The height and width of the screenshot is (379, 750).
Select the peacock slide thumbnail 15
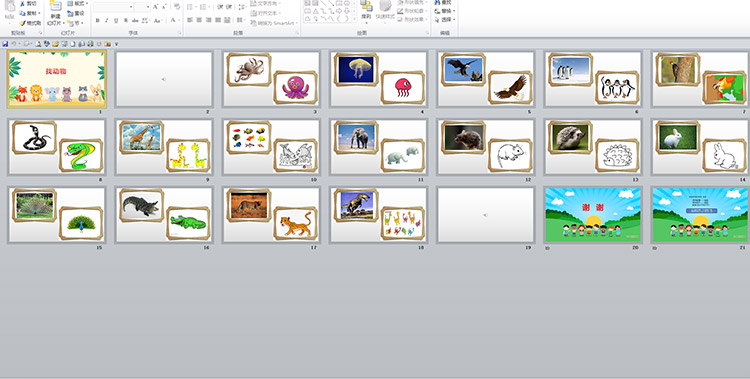(56, 215)
